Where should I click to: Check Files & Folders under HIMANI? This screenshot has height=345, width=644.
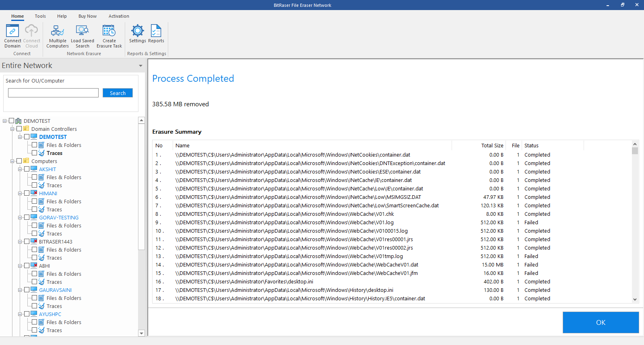tap(34, 201)
